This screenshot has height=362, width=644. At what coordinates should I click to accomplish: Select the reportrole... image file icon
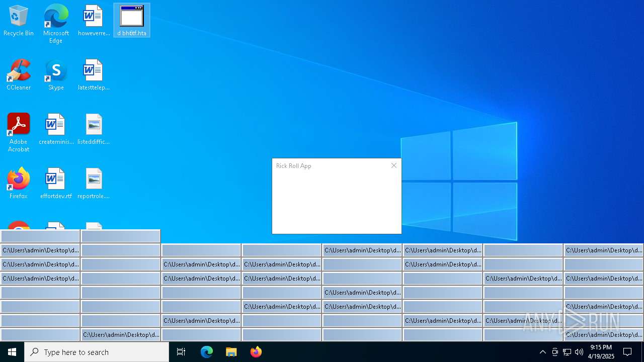click(x=94, y=183)
